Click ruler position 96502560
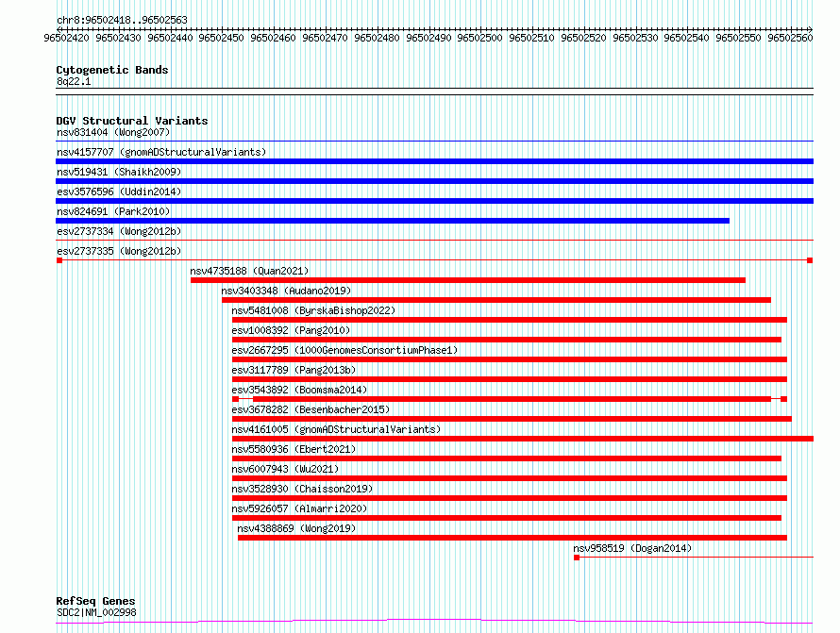 (x=790, y=38)
